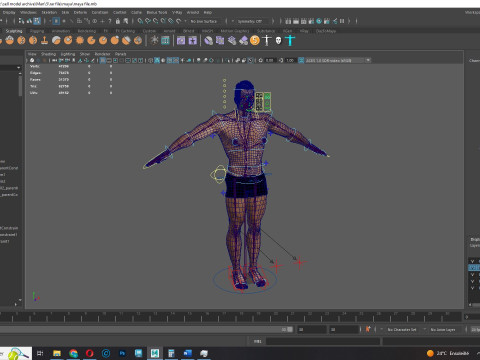Screen dimensions: 480x360
Task: Click the purple star shelf icon
Action: (x=193, y=41)
